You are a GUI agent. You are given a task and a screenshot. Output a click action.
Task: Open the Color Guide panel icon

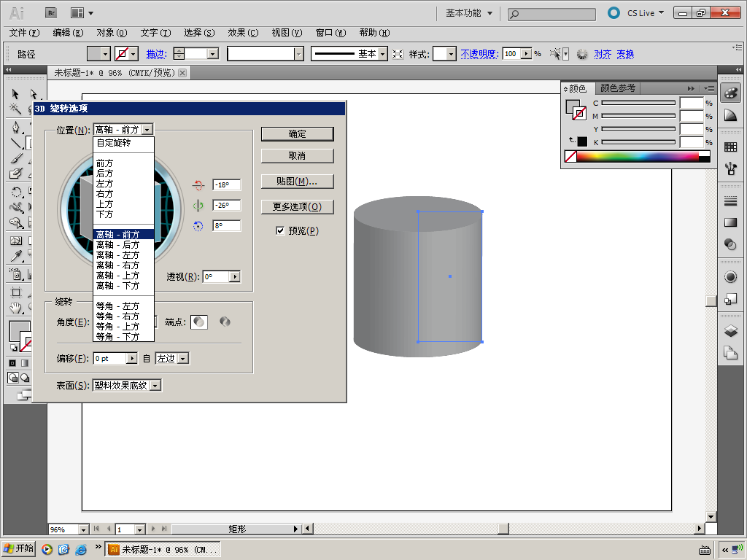point(730,115)
